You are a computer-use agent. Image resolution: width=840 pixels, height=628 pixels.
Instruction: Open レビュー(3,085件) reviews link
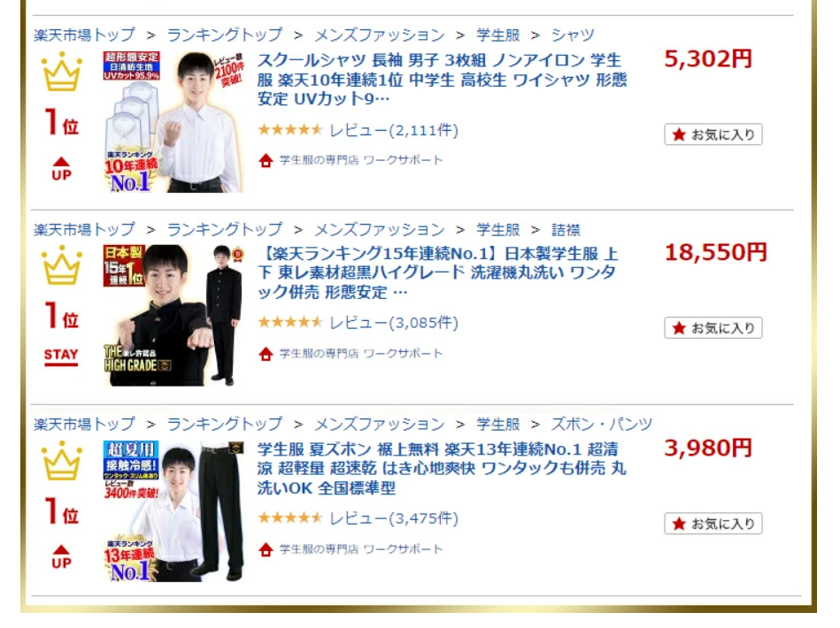point(394,323)
